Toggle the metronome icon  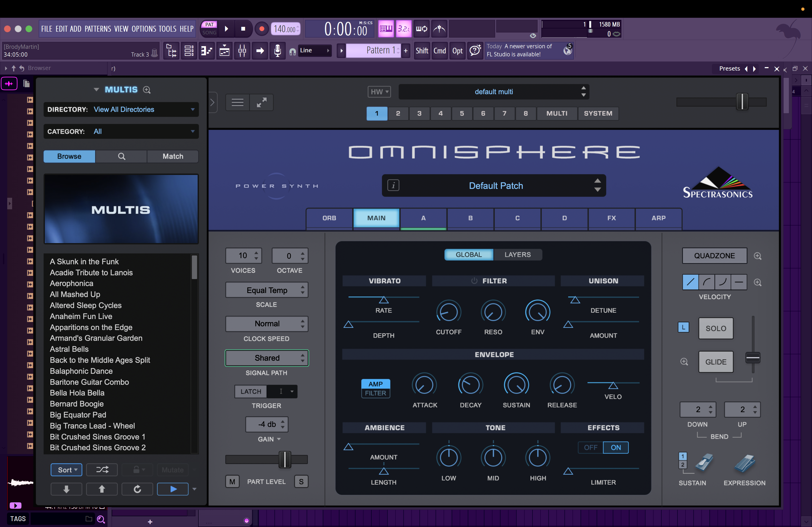click(440, 29)
